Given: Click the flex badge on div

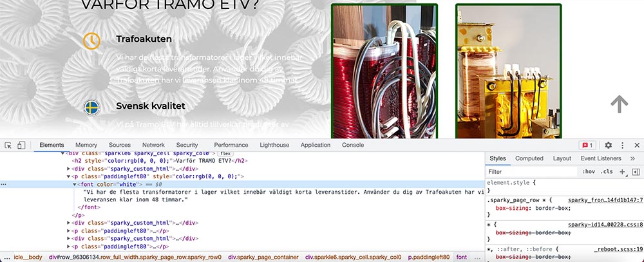Looking at the screenshot, I should coord(225,153).
